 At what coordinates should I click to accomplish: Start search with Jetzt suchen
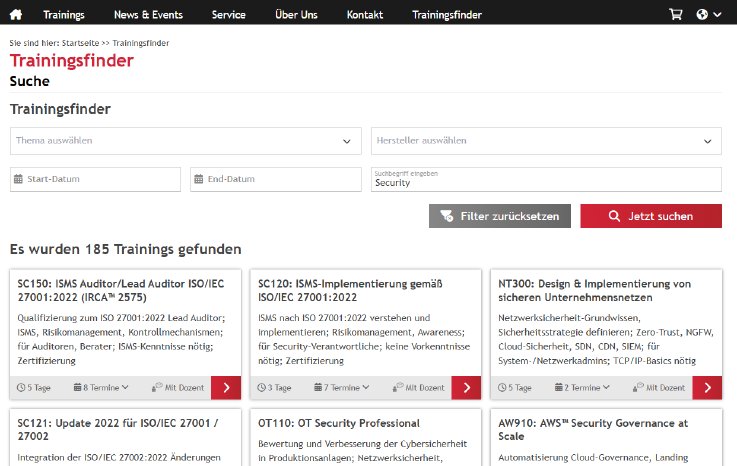[651, 216]
